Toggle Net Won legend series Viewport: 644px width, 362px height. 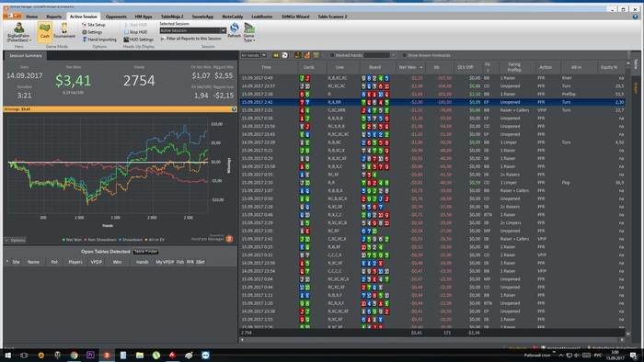(72, 240)
